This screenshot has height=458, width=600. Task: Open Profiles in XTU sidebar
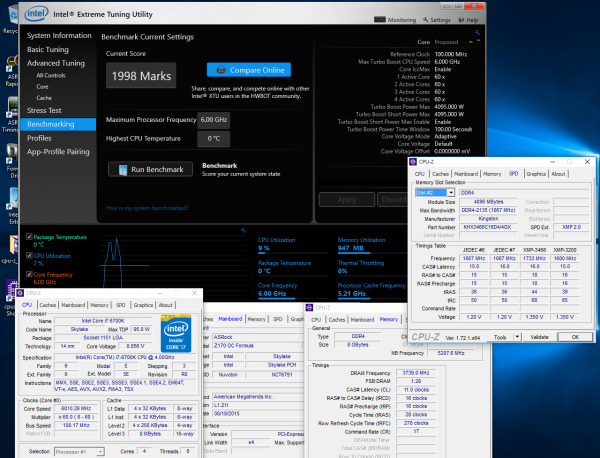tap(39, 138)
